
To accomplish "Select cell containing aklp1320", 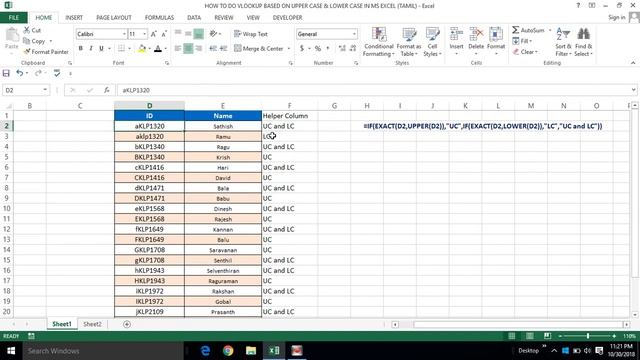I will [x=149, y=136].
